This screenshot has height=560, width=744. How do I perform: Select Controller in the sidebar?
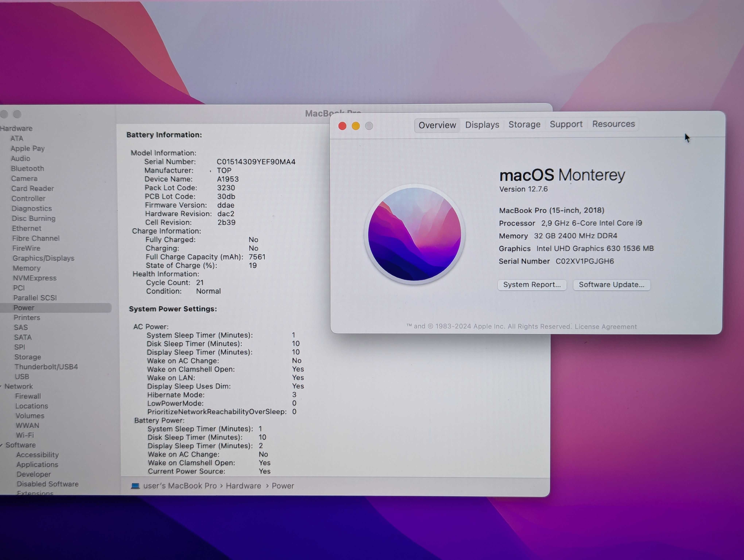point(29,199)
